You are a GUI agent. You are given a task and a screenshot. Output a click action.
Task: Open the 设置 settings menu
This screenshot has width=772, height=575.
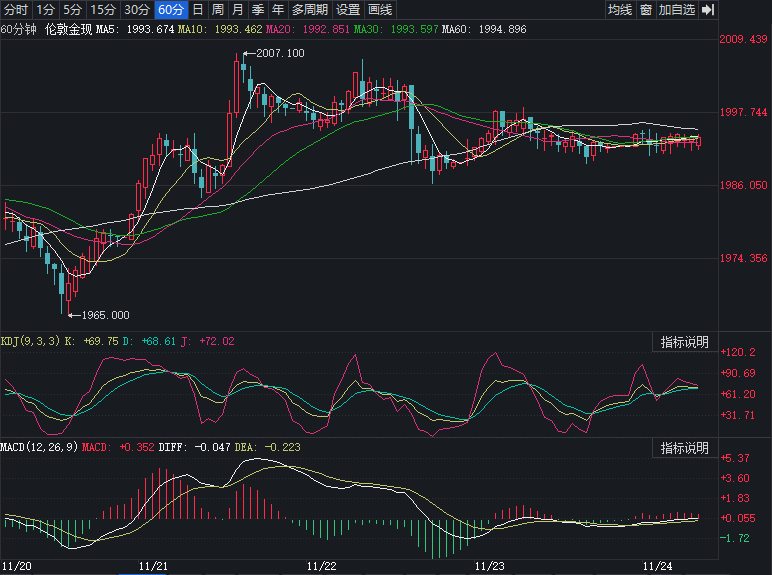coord(347,10)
